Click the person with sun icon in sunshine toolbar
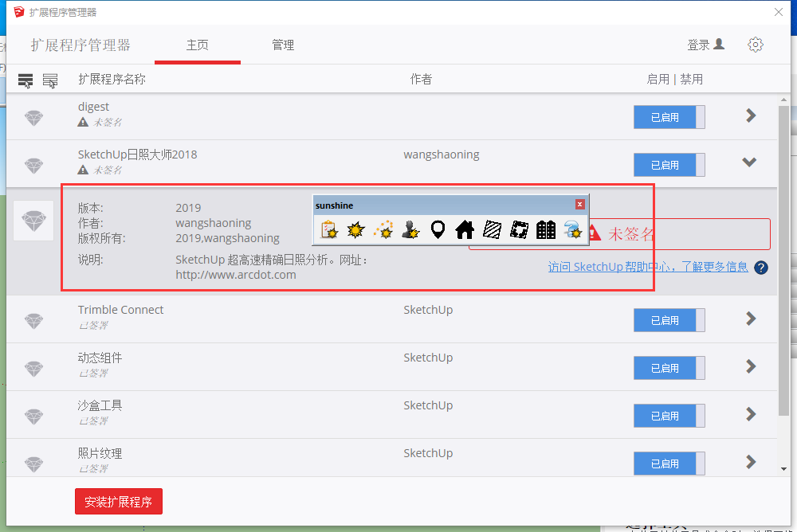Viewport: 797px width, 532px height. (x=410, y=229)
